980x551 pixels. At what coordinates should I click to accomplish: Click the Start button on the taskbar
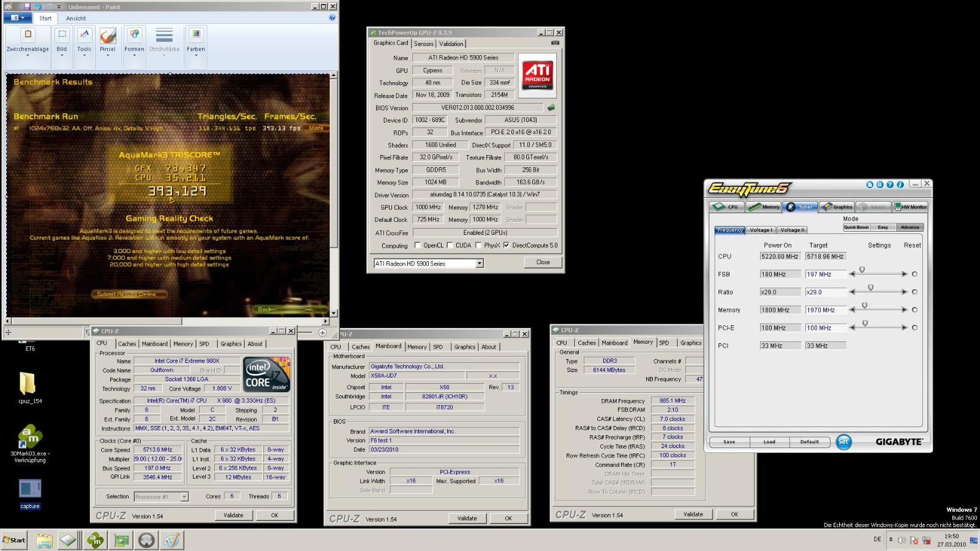click(x=14, y=540)
